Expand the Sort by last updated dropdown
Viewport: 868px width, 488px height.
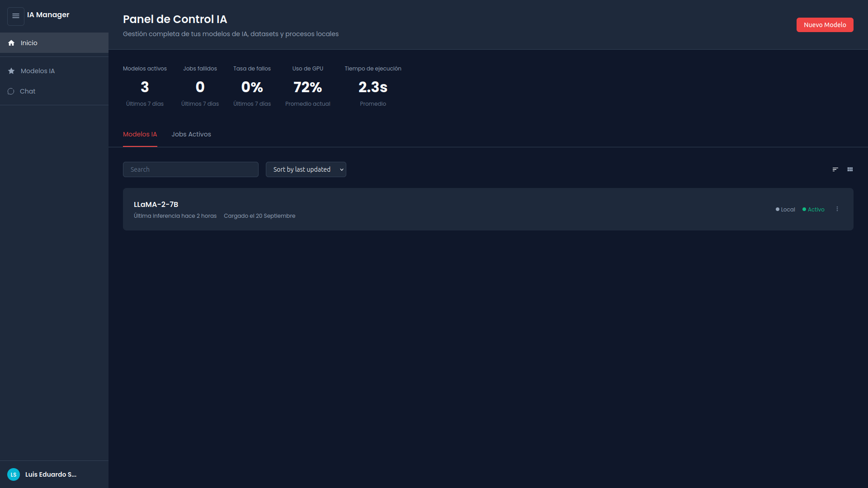[x=306, y=169]
